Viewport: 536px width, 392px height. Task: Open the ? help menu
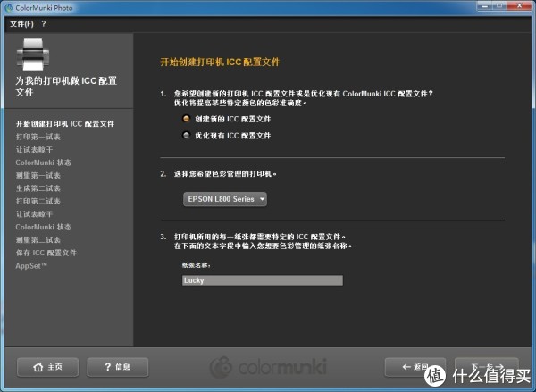44,24
